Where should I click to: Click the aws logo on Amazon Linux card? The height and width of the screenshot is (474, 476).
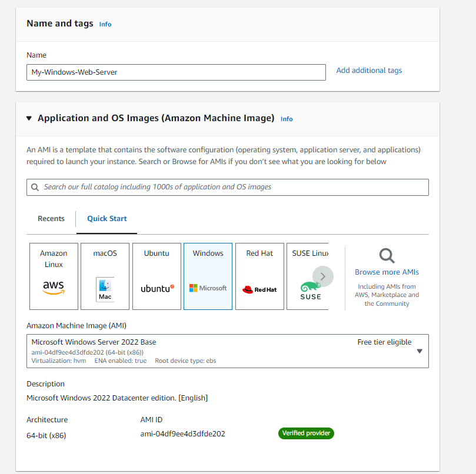click(54, 288)
